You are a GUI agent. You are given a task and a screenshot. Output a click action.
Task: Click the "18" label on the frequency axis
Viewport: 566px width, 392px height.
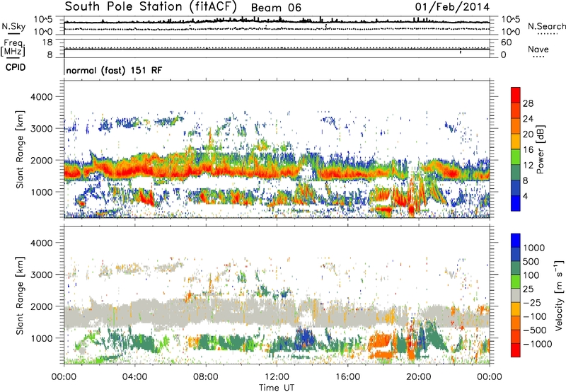[x=47, y=42]
